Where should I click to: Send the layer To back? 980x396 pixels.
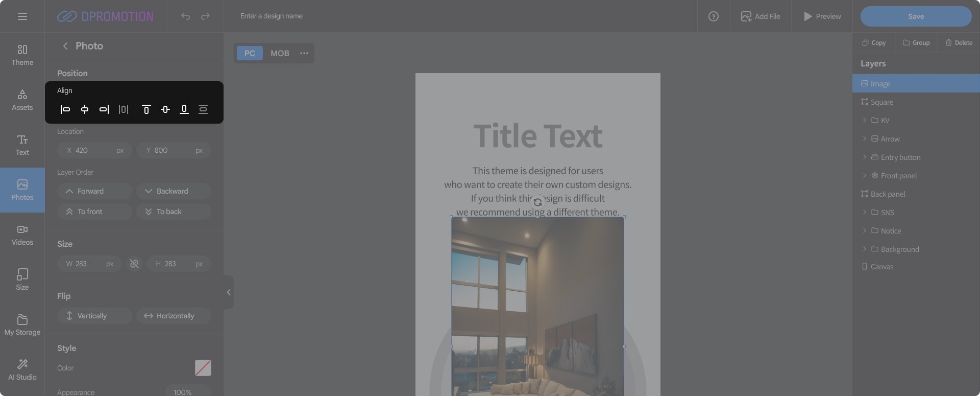point(174,212)
